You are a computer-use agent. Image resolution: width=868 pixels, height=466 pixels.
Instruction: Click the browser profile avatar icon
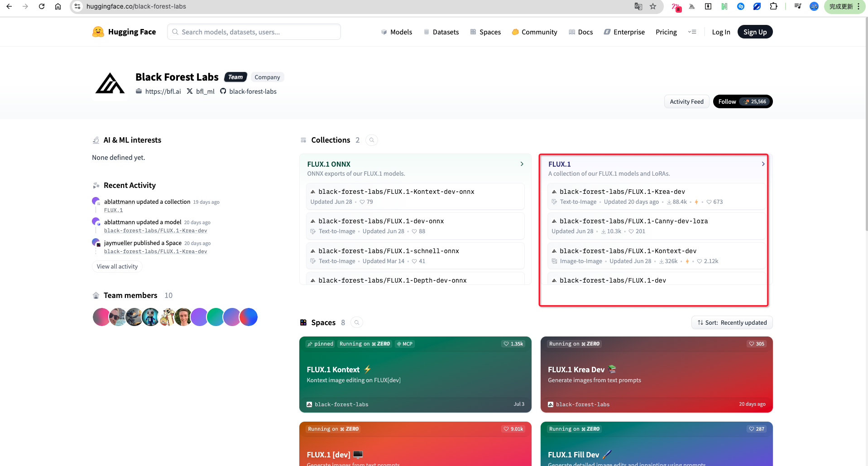[x=814, y=6]
